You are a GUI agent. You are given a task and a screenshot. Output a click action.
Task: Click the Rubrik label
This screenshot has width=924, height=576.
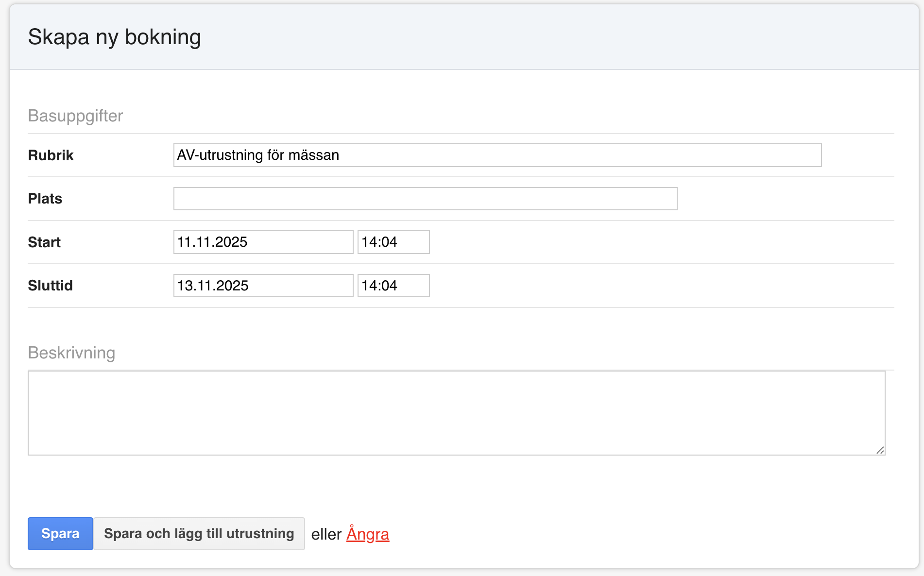pyautogui.click(x=51, y=155)
